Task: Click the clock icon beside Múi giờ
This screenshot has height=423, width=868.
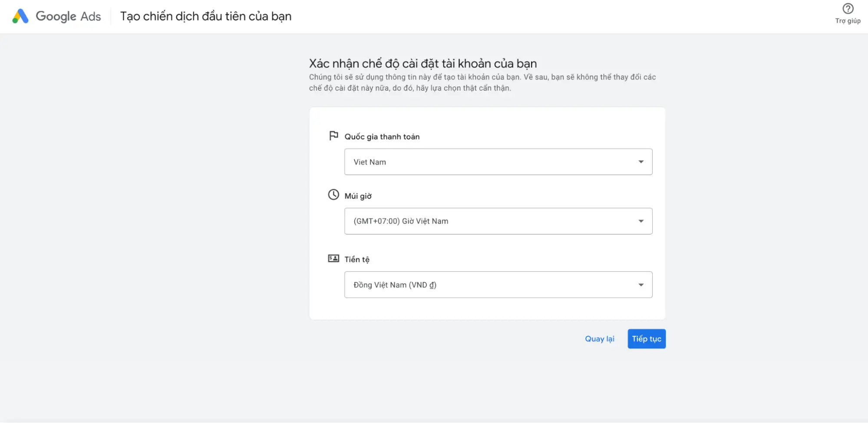Action: tap(333, 195)
